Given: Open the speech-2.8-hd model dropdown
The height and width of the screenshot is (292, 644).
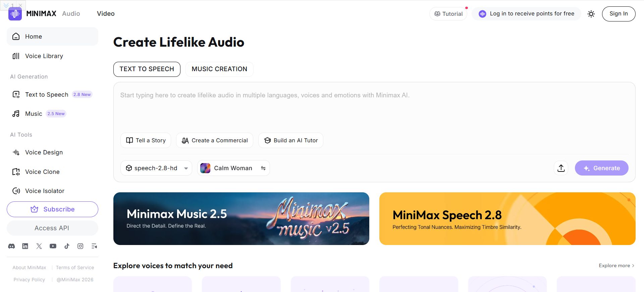Looking at the screenshot, I should point(156,168).
